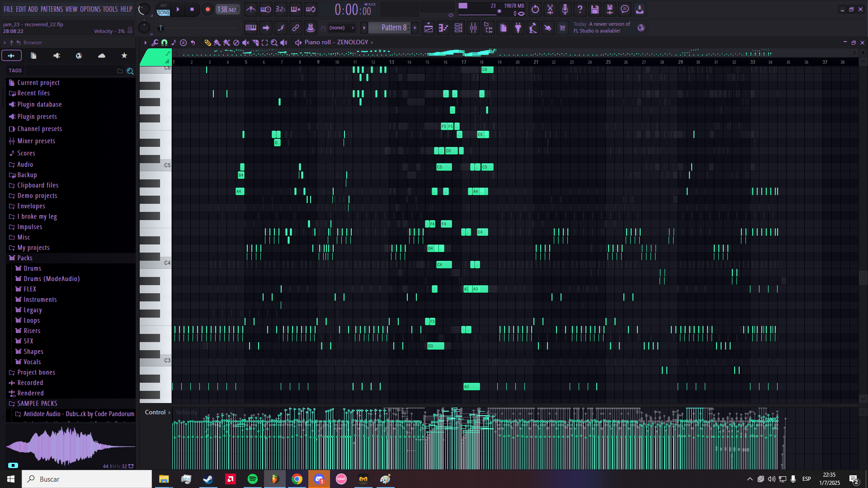Click the render export audio icon
Screen dimensions: 868x488
(610, 9)
